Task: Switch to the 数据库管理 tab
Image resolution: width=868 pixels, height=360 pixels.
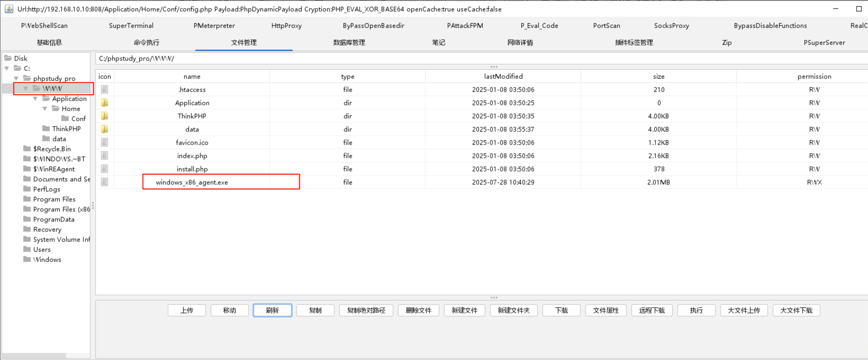Action: (349, 43)
